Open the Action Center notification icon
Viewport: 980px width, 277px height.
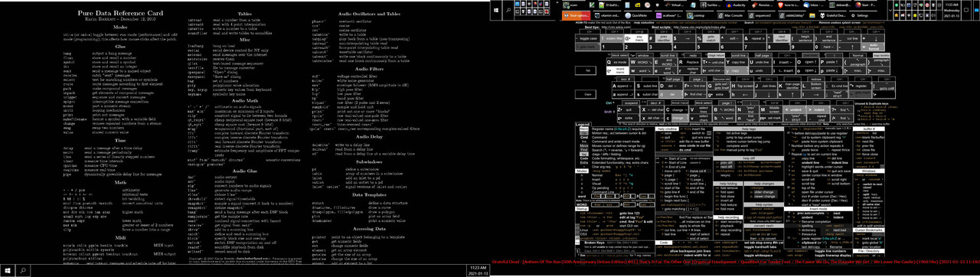pos(966,10)
